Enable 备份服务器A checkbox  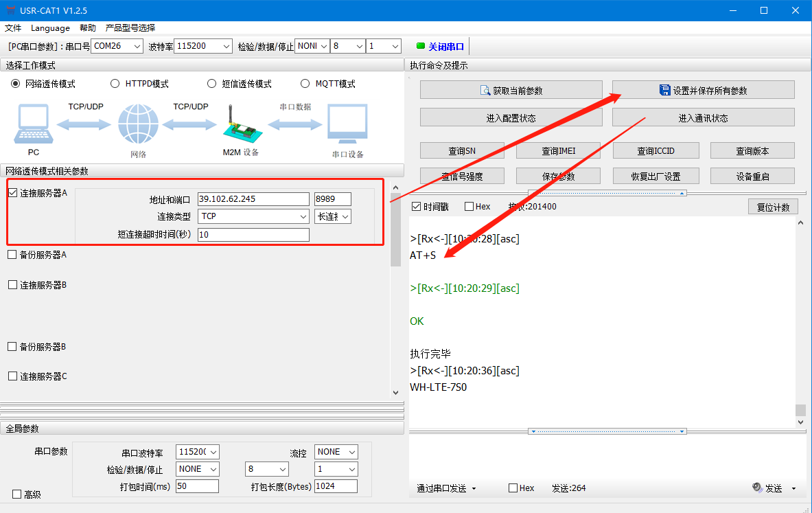click(x=12, y=254)
